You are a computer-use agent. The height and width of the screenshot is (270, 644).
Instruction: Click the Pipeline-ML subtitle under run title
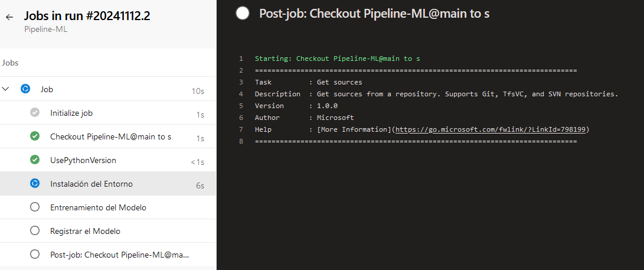(x=46, y=29)
